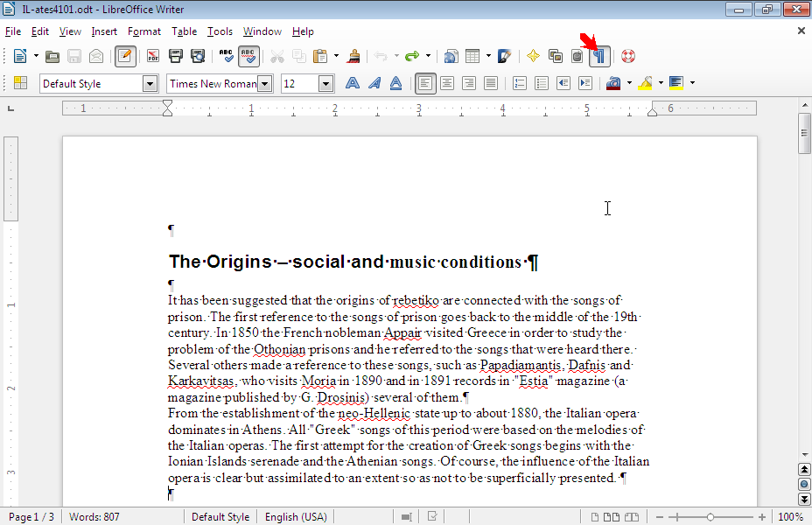Increase paragraph indent

tap(585, 83)
